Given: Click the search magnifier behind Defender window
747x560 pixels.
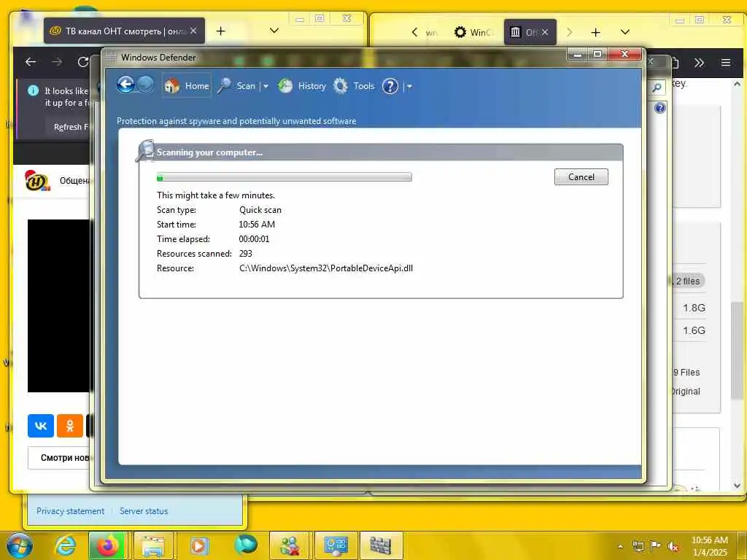Looking at the screenshot, I should [657, 87].
